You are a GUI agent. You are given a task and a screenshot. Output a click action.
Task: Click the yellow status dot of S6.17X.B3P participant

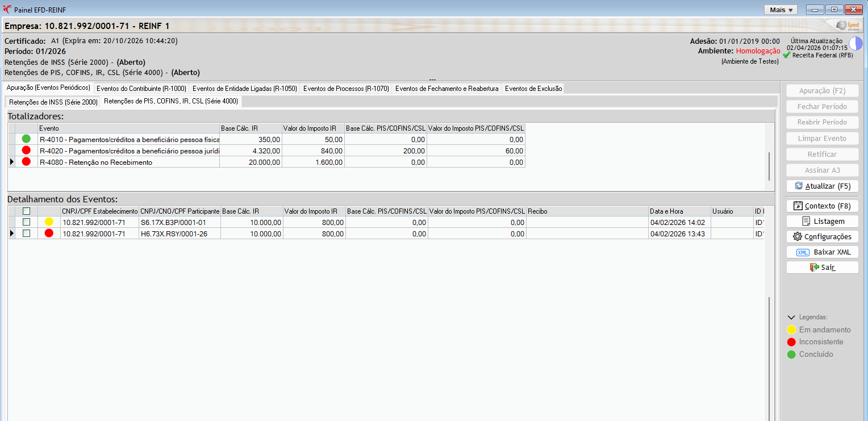pos(49,222)
